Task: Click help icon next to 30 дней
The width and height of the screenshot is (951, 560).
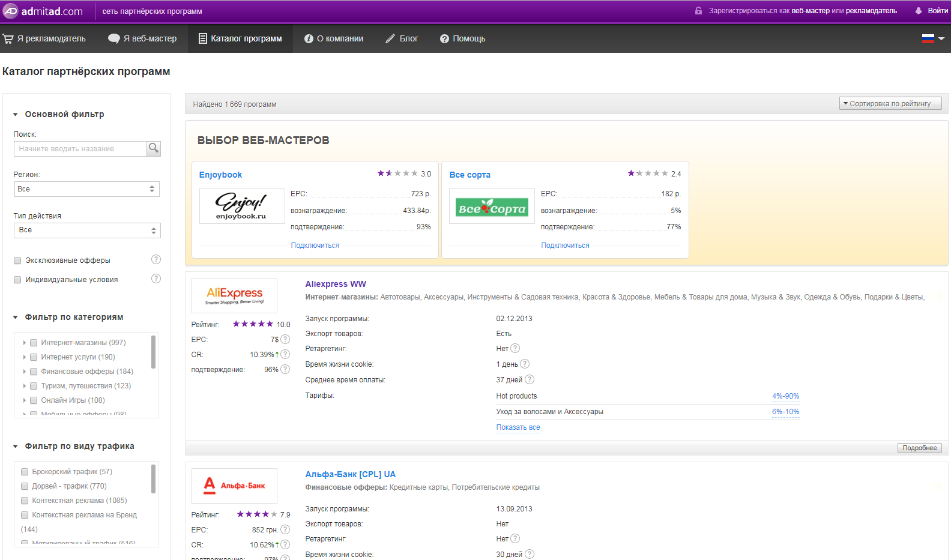Action: coord(530,554)
